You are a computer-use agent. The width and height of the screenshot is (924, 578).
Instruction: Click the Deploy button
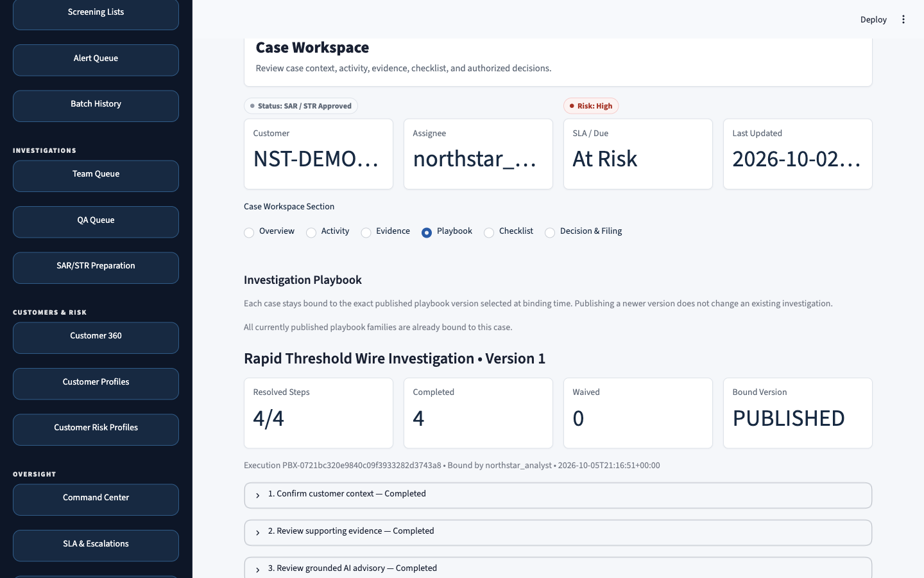(x=873, y=20)
